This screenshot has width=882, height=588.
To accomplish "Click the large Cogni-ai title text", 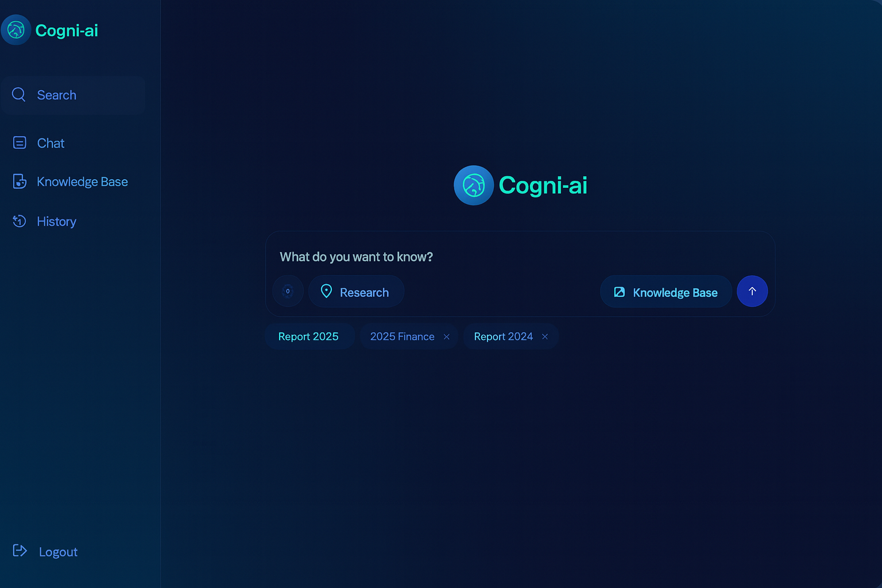I will click(543, 185).
